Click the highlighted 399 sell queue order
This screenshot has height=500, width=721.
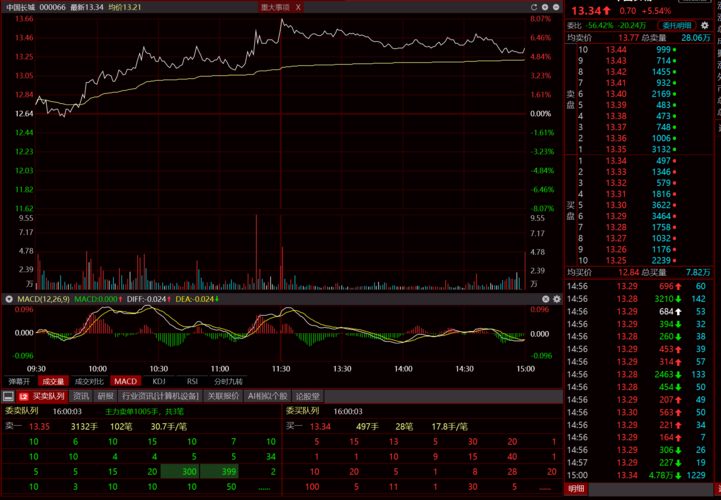(219, 471)
